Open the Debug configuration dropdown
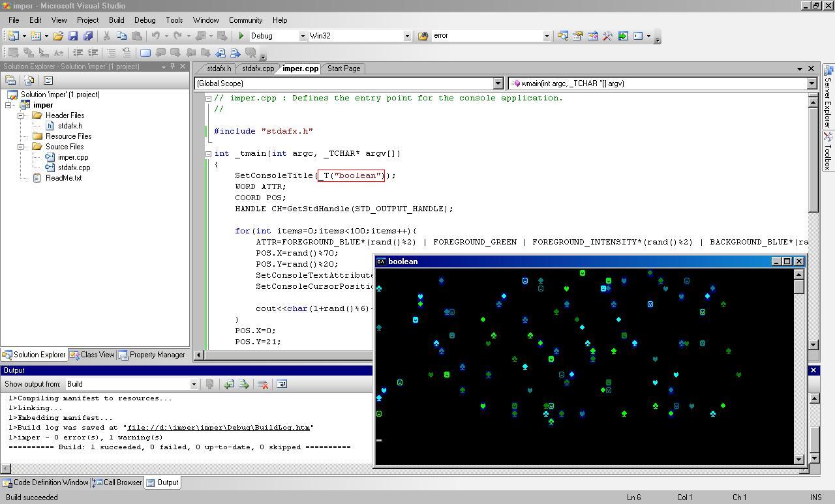This screenshot has height=504, width=835. point(302,36)
